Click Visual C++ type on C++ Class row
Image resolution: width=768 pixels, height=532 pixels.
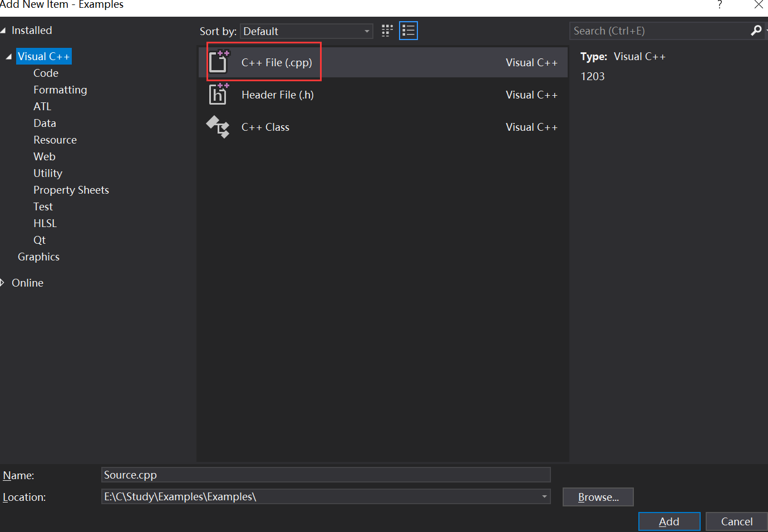pos(531,127)
